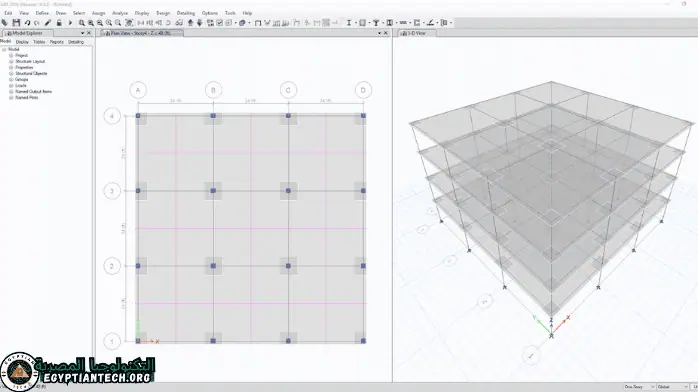Viewport: 698px width, 392px height.
Task: Click the Set Display Options checkbox icon
Action: pos(219,23)
